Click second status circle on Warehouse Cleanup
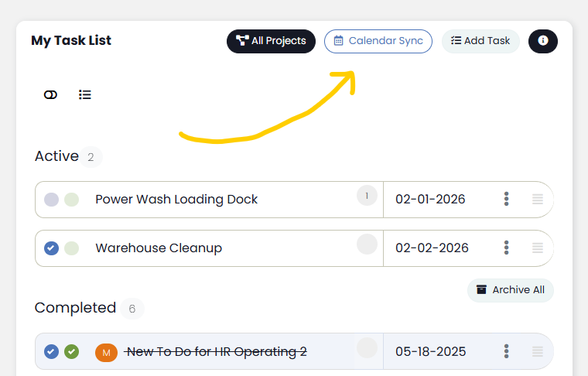Image resolution: width=588 pixels, height=376 pixels. click(x=72, y=248)
